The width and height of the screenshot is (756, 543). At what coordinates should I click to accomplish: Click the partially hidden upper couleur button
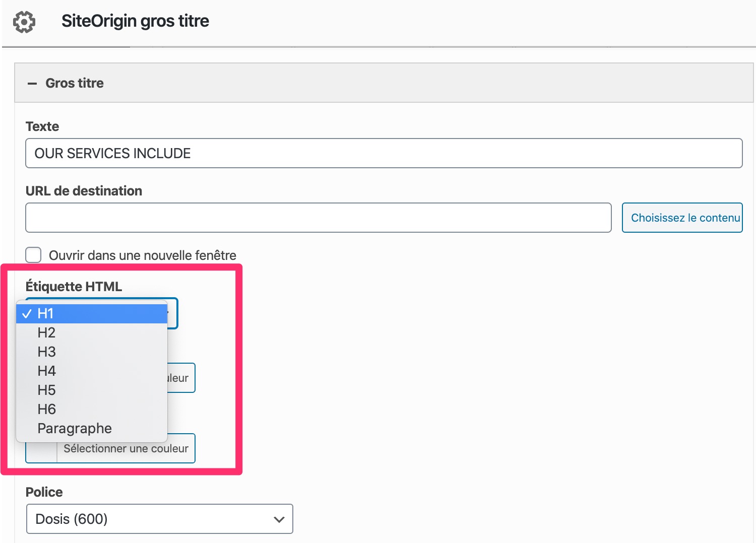coord(181,378)
